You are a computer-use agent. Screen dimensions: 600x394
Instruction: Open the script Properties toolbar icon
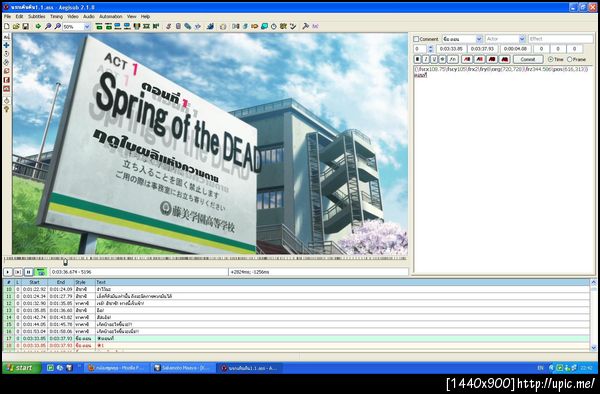[178, 26]
